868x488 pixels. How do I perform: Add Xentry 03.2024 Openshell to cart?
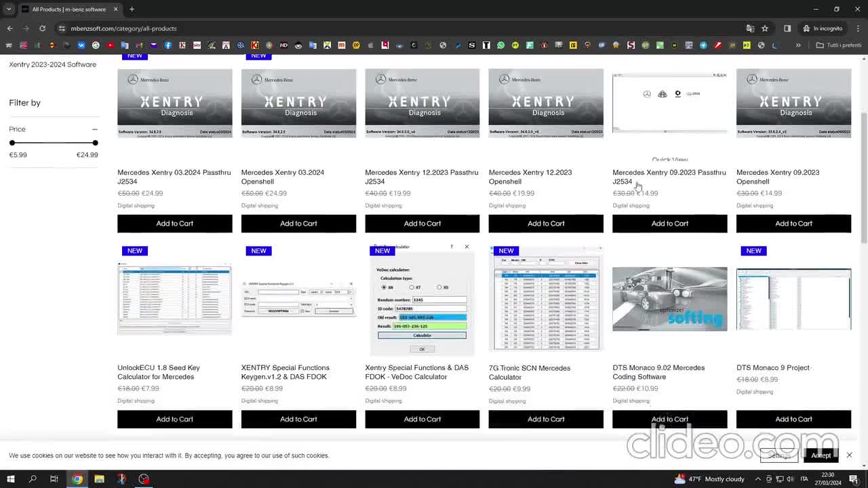298,224
